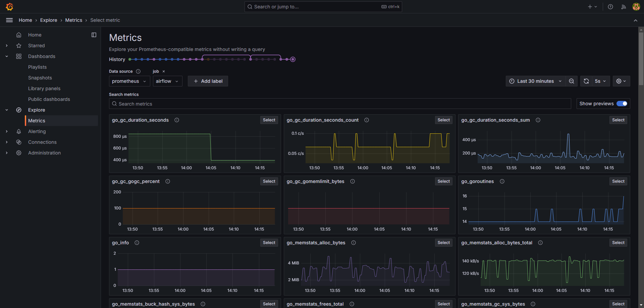This screenshot has width=644, height=308.
Task: Expand the Administration section
Action: tap(7, 153)
